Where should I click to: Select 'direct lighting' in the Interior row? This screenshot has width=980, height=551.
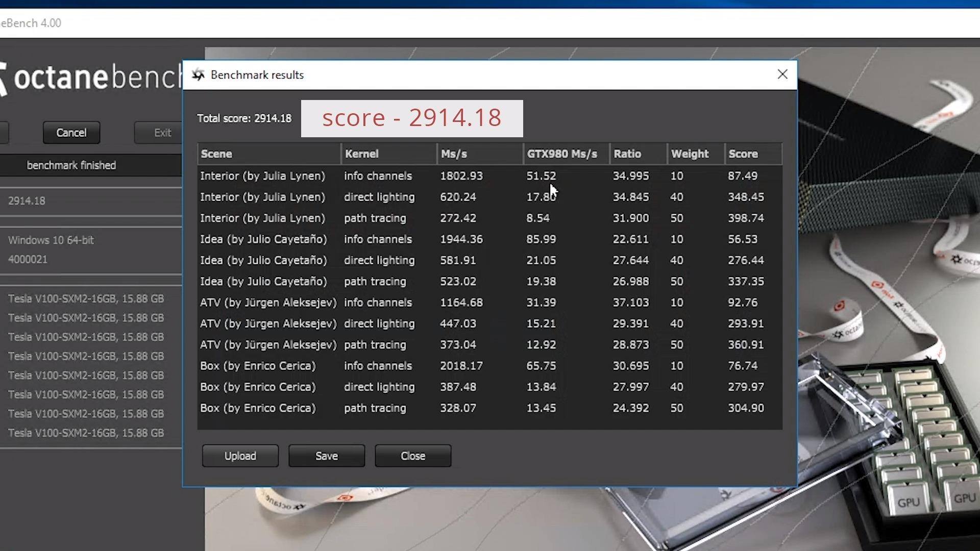point(379,197)
